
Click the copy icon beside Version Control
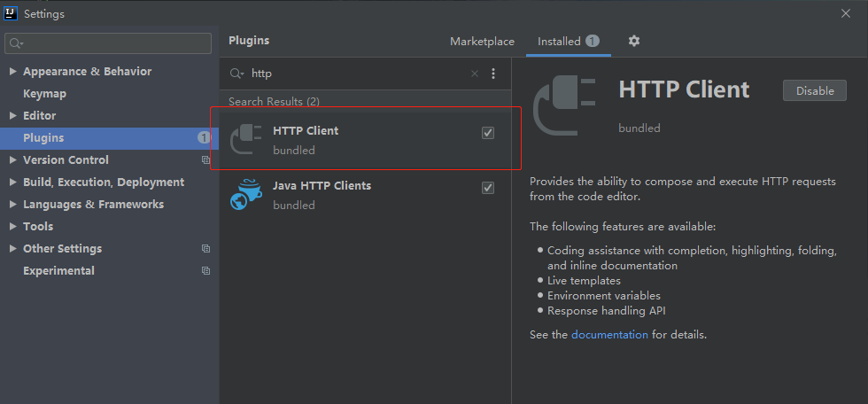pyautogui.click(x=205, y=160)
